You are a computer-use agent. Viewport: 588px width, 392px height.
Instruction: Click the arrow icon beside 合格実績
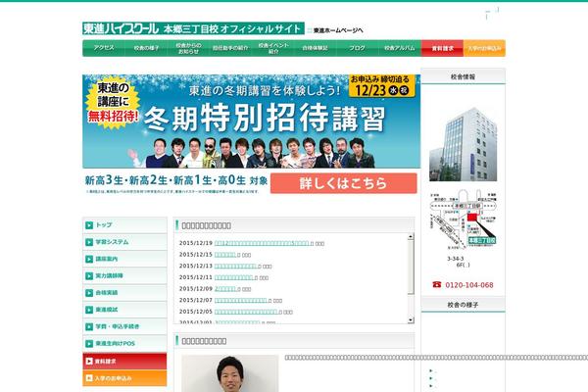(89, 293)
